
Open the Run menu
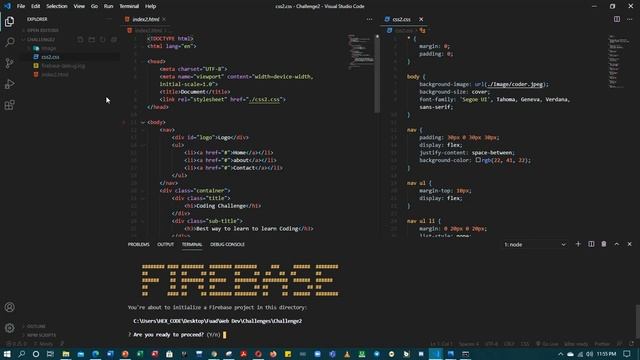coord(108,6)
